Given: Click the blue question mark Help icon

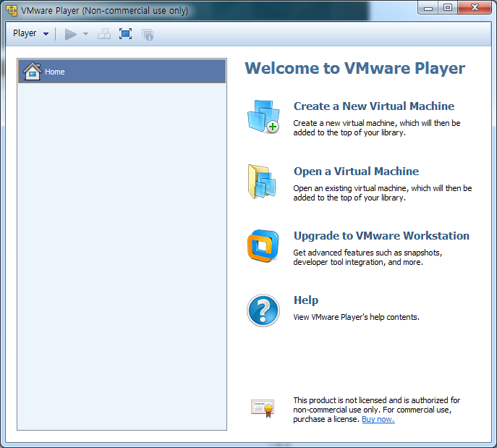Looking at the screenshot, I should point(263,310).
